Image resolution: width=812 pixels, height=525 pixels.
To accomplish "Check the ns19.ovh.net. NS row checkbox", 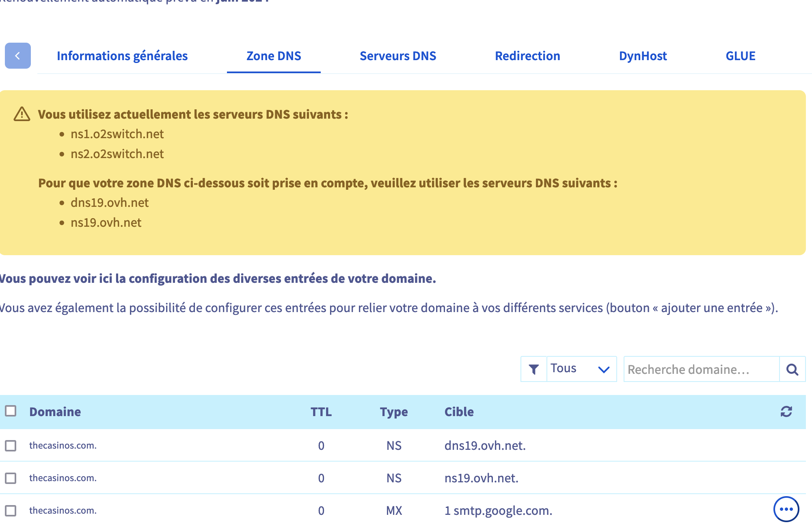I will (x=11, y=478).
